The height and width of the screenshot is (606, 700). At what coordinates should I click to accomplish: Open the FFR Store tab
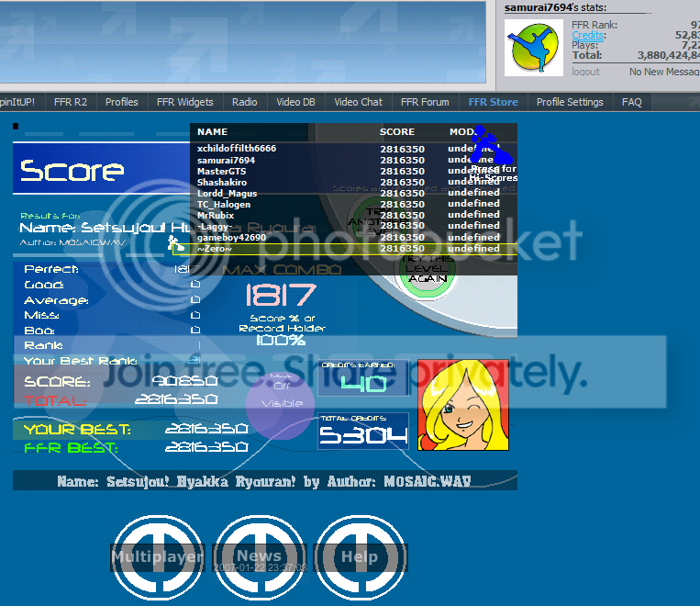[x=493, y=102]
